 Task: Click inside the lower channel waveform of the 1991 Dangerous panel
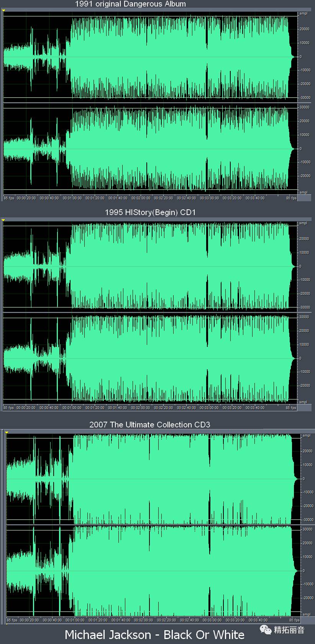point(150,149)
